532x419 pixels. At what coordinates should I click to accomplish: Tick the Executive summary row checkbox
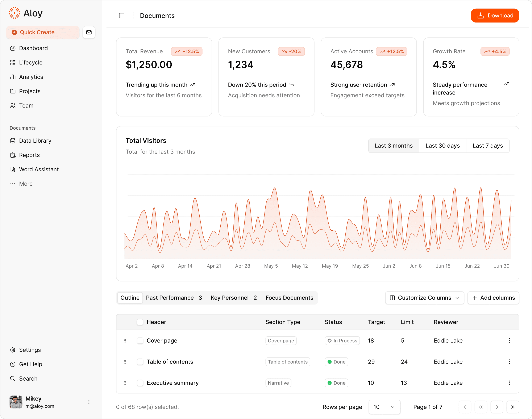(140, 383)
